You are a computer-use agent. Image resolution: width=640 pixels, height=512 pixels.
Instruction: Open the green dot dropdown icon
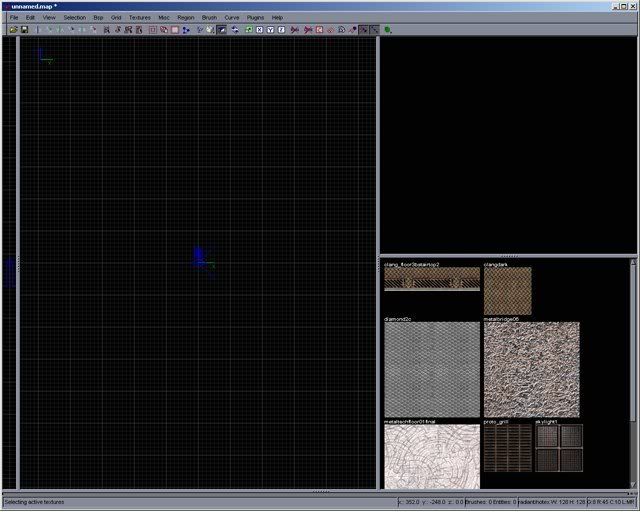[388, 29]
